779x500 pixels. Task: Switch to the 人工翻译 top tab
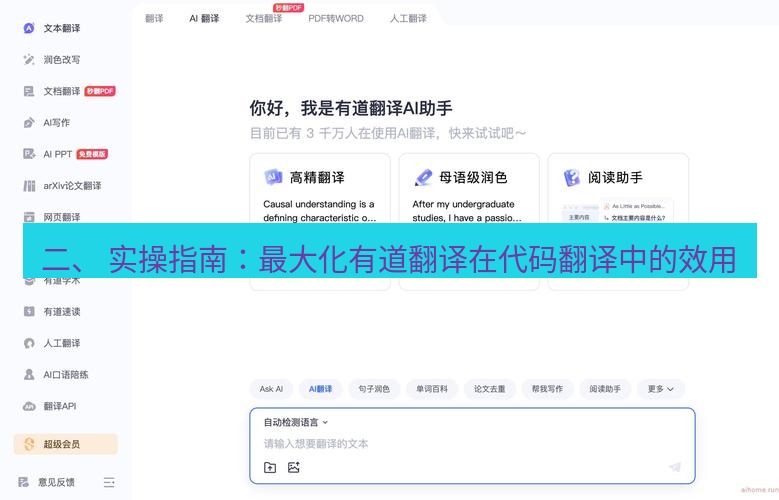click(408, 18)
